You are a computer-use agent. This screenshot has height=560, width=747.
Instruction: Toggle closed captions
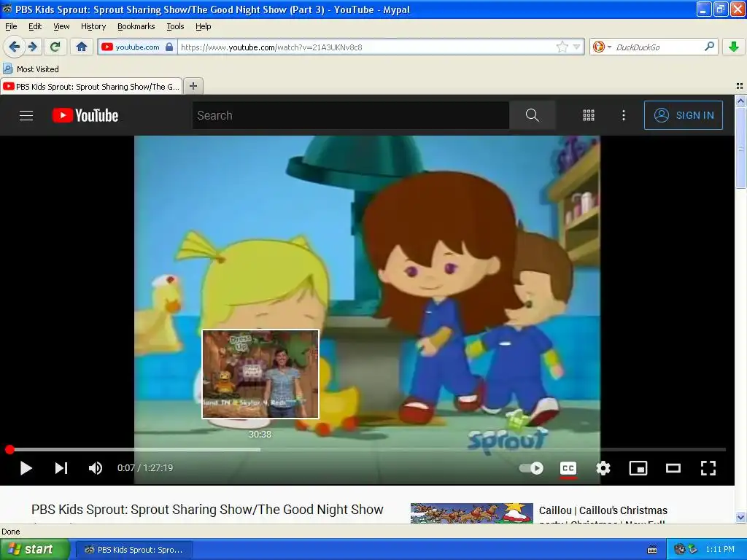(568, 468)
